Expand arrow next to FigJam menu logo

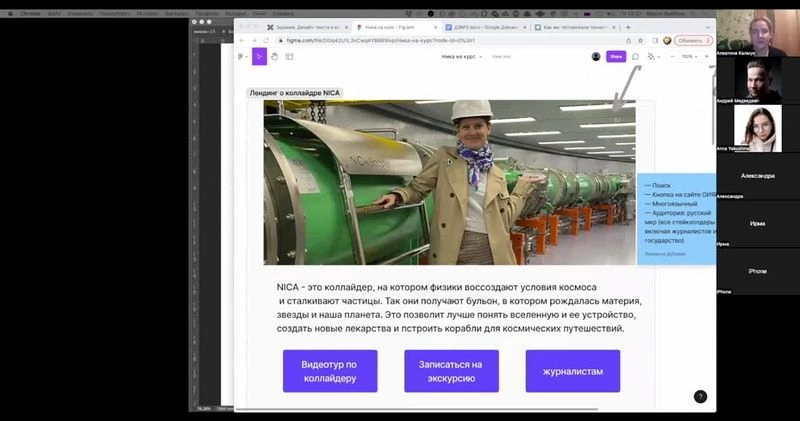(x=246, y=57)
